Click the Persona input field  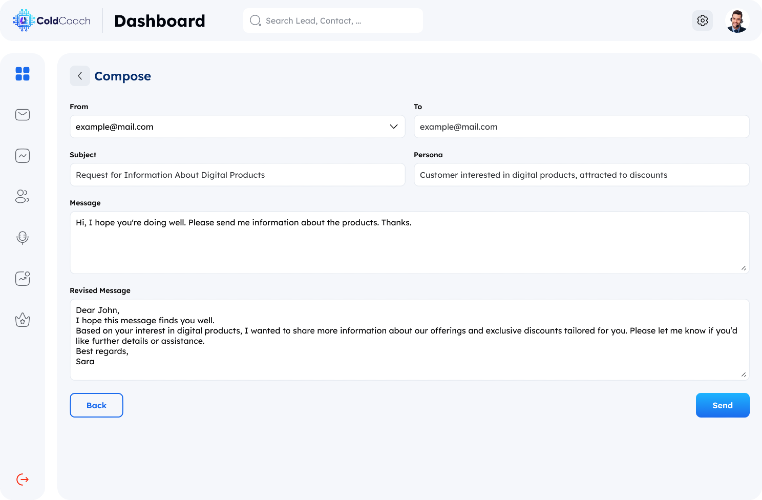581,175
